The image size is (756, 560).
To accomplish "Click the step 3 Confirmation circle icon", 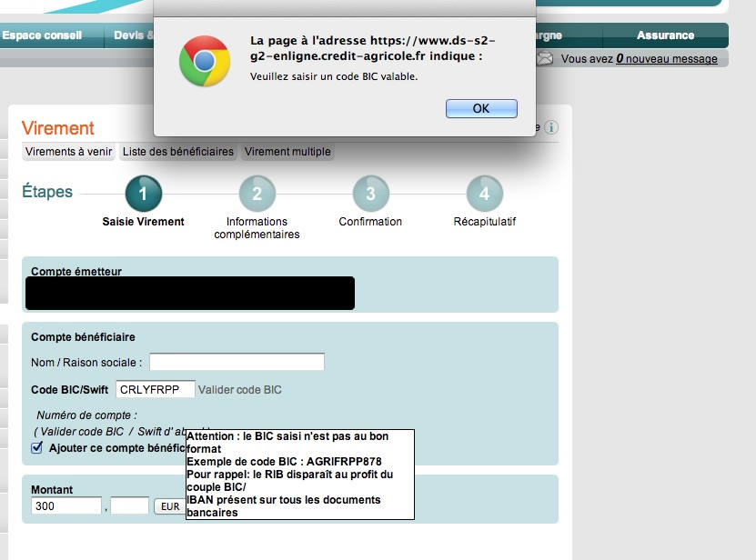I will pyautogui.click(x=370, y=194).
